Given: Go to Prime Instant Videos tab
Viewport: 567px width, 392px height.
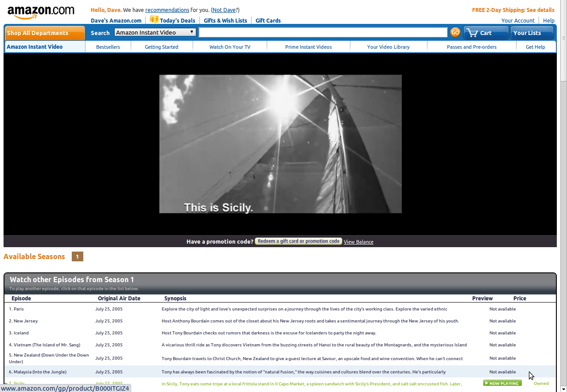Looking at the screenshot, I should tap(308, 47).
